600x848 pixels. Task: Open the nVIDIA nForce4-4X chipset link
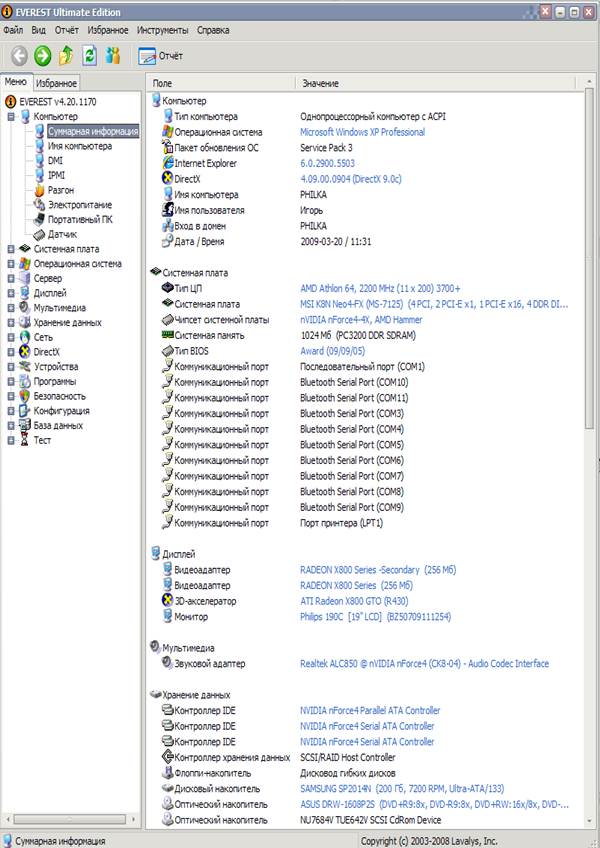361,320
